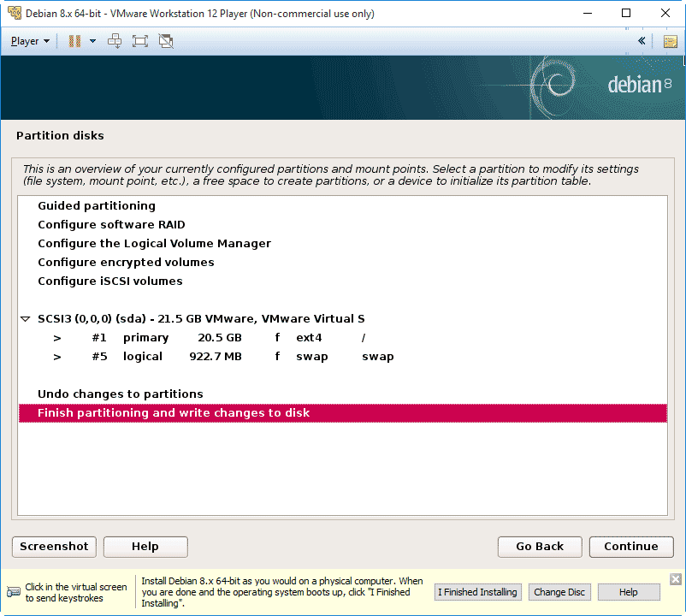The image size is (686, 616).
Task: Open the power options dropdown arrow
Action: (92, 41)
